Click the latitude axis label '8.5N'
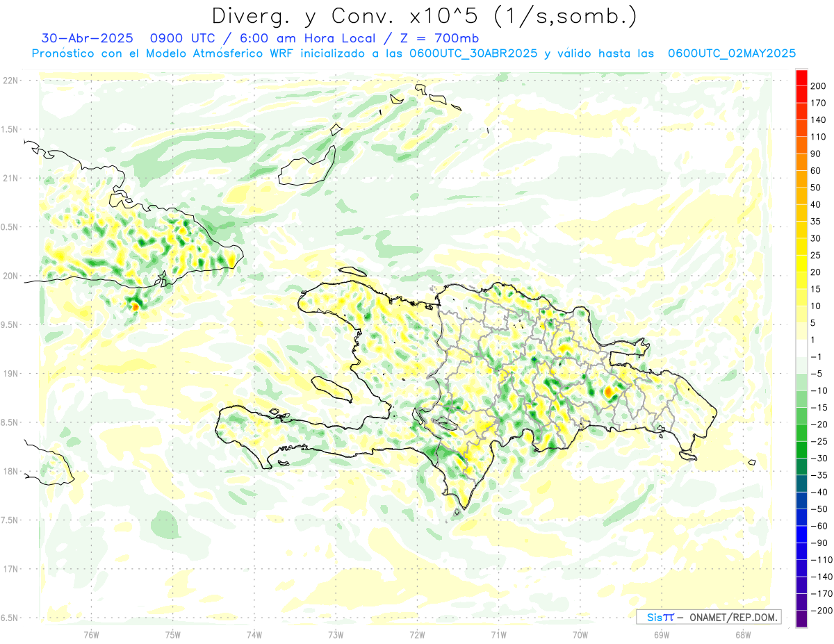This screenshot has height=644, width=834. pos(10,422)
